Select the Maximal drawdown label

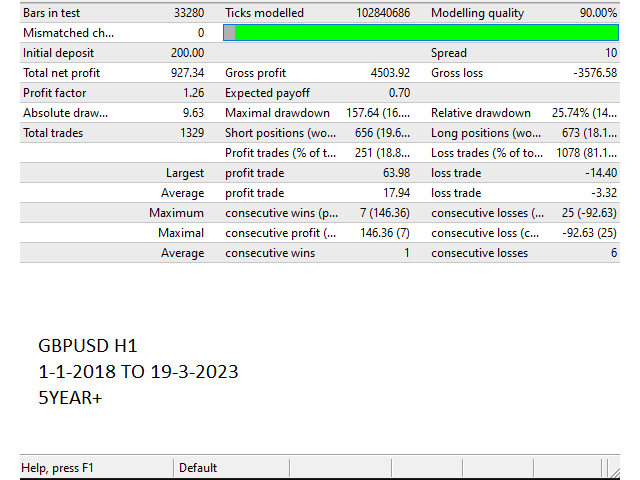[x=278, y=113]
